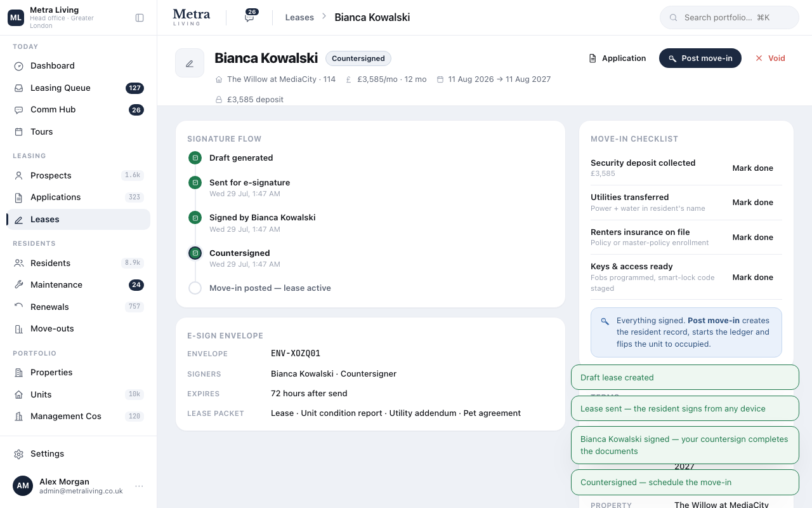Click the Draft generated step check icon

coord(195,157)
